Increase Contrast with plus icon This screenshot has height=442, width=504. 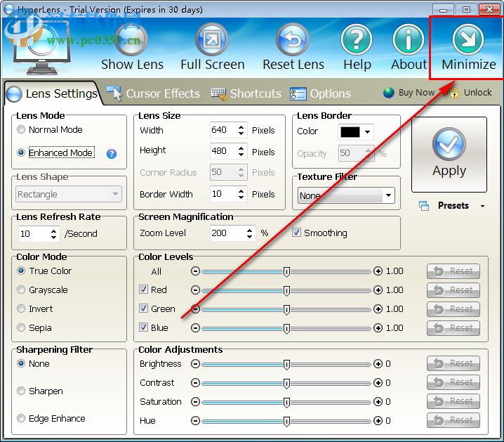378,383
